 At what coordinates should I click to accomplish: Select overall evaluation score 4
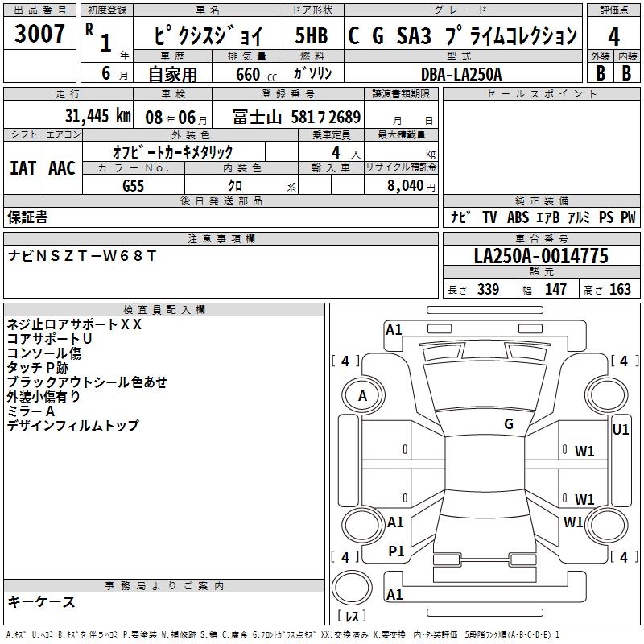613,36
